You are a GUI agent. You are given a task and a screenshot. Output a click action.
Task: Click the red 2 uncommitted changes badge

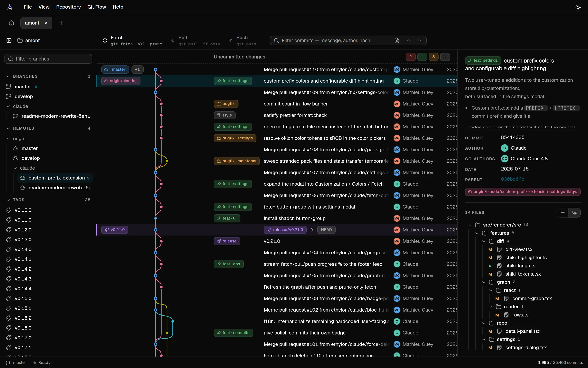pos(411,57)
